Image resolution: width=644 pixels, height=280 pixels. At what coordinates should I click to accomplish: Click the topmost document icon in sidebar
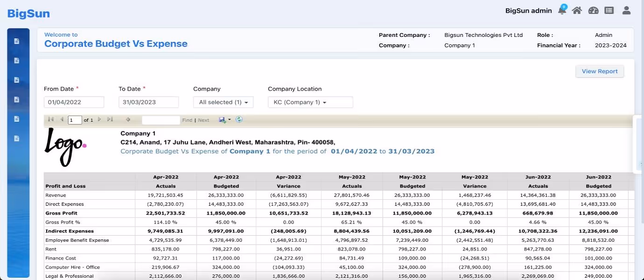click(17, 41)
